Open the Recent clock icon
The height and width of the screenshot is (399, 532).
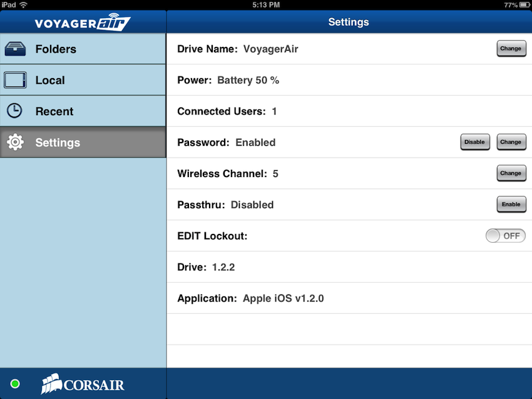coord(14,111)
